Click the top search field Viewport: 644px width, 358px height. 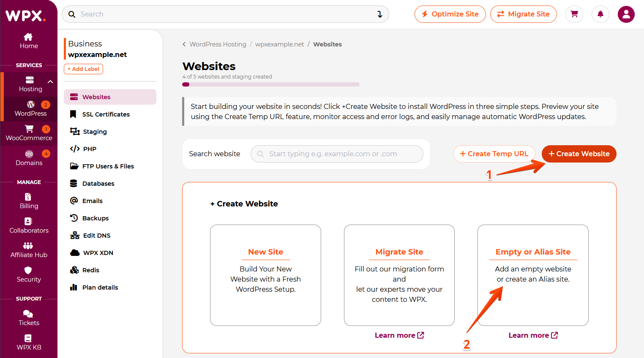tap(225, 14)
